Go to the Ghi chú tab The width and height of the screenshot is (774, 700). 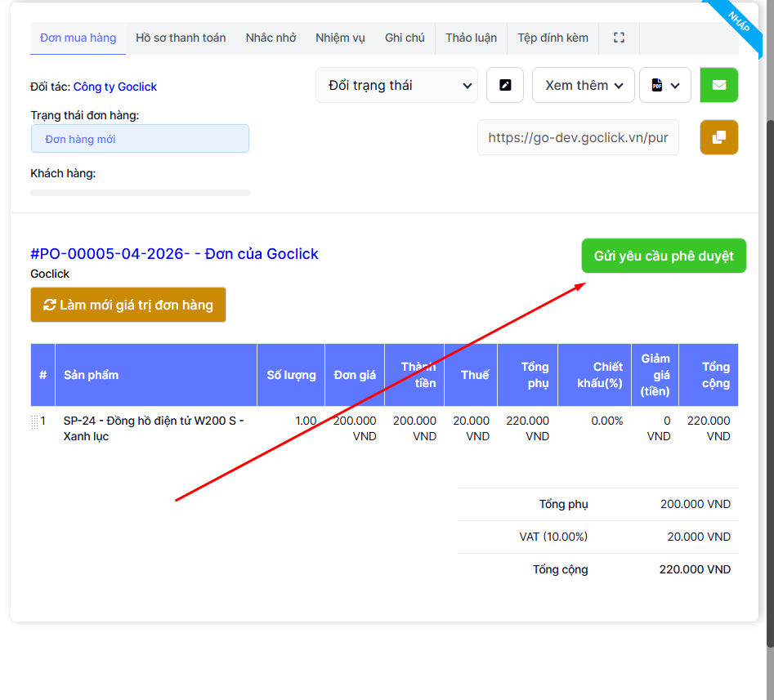click(405, 38)
